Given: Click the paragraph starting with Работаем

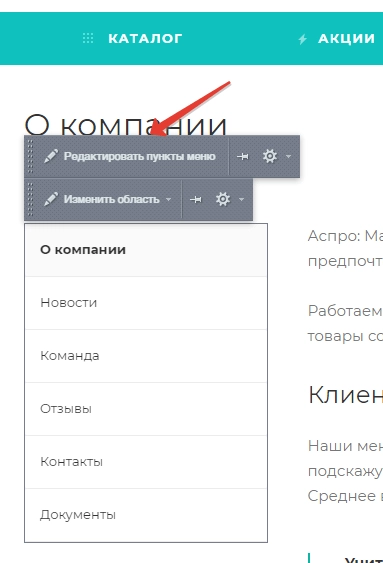Looking at the screenshot, I should (x=345, y=323).
